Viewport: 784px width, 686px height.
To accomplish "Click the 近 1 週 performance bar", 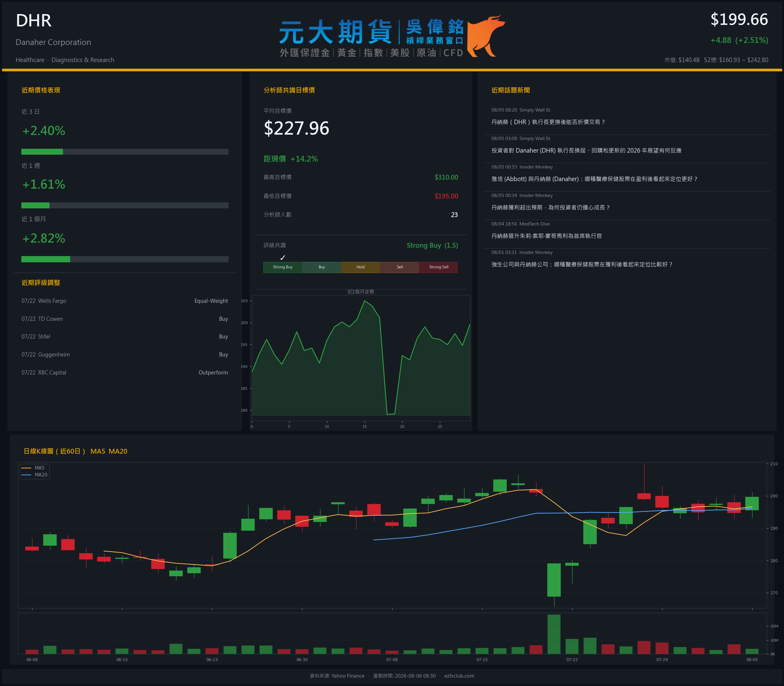I will 125,205.
